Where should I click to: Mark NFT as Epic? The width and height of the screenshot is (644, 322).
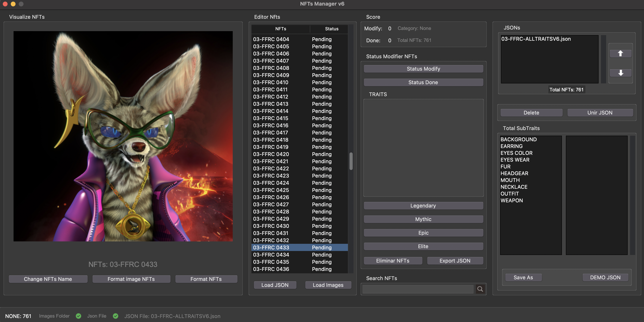[x=423, y=233]
